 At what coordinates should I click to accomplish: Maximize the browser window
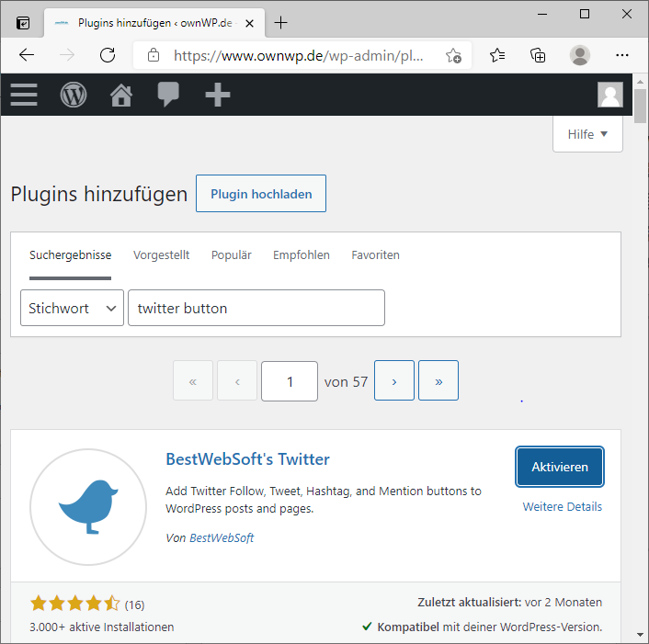point(585,14)
